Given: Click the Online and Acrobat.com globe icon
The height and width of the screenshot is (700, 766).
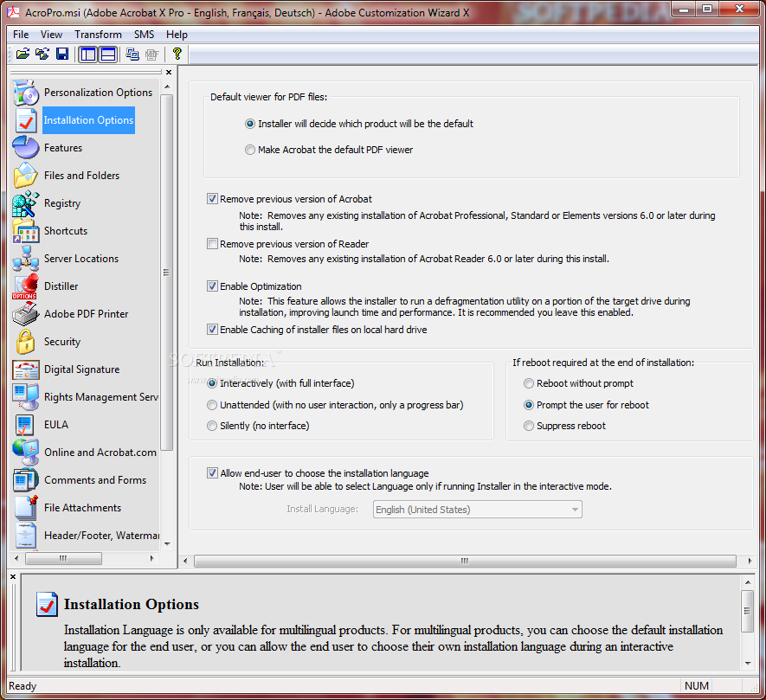Looking at the screenshot, I should (26, 453).
